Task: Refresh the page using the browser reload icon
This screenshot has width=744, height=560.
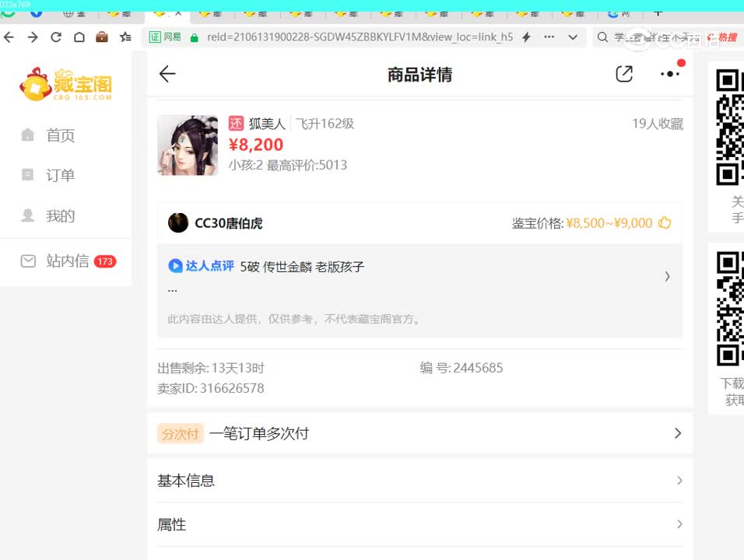Action: click(x=55, y=37)
